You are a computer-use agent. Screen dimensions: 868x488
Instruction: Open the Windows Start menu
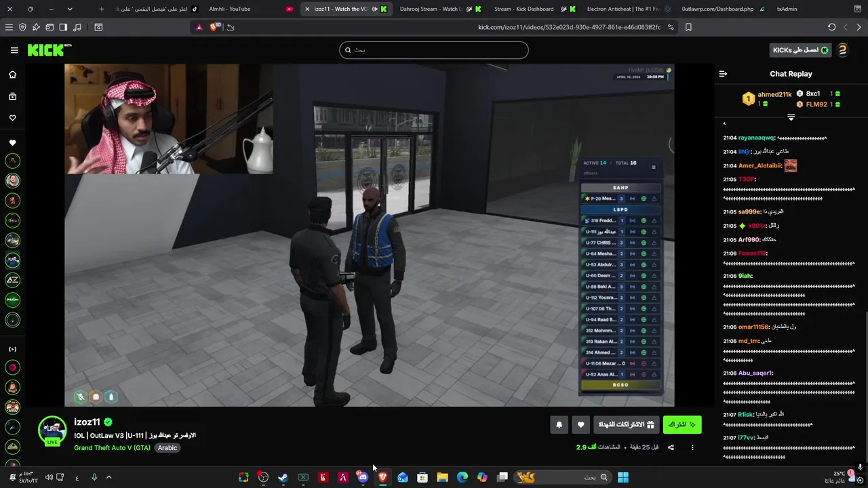coord(623,477)
